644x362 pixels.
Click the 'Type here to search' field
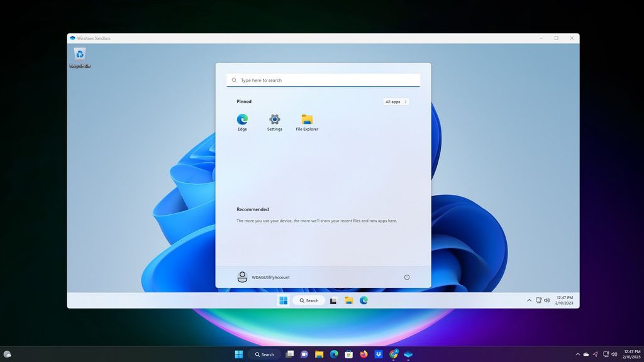click(323, 80)
